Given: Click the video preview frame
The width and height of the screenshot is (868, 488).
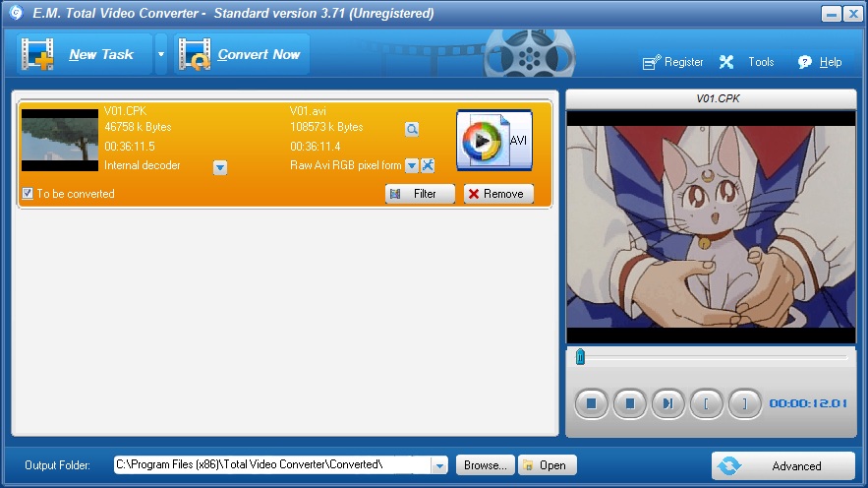Looking at the screenshot, I should pyautogui.click(x=711, y=227).
